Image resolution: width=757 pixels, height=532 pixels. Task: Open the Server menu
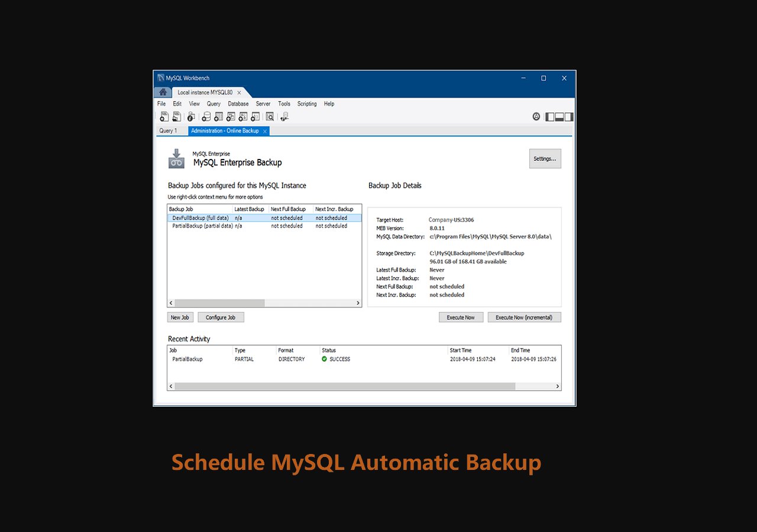(263, 104)
